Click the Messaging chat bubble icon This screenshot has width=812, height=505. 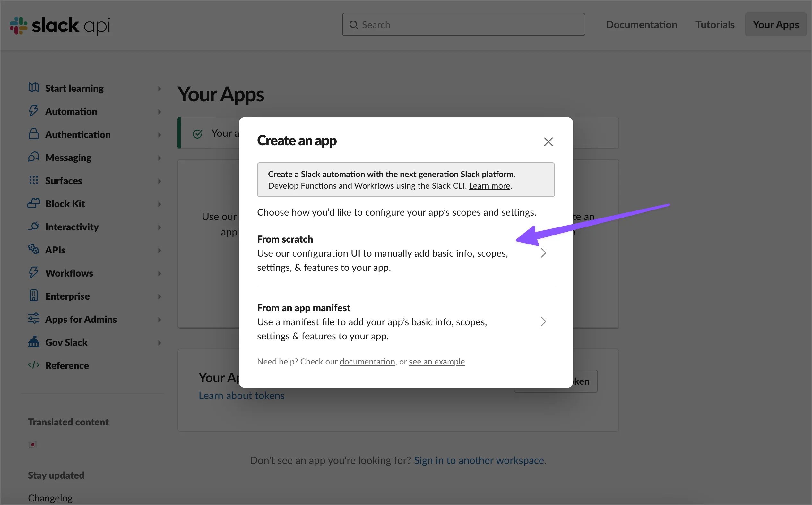click(33, 157)
